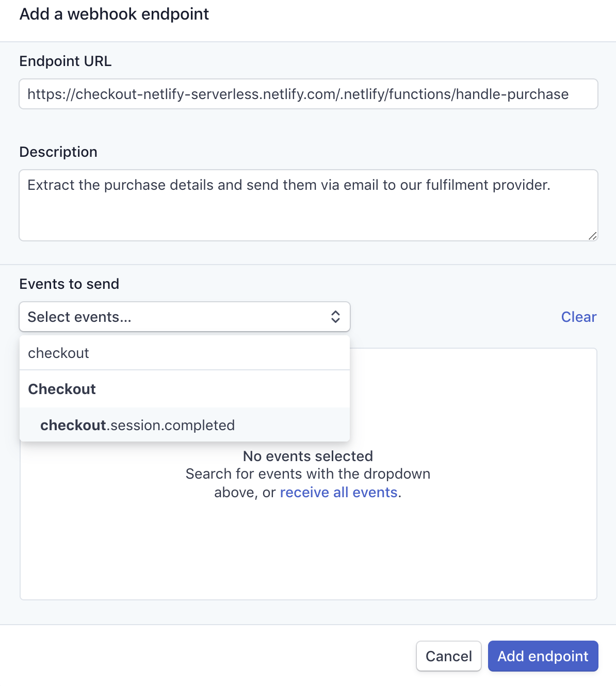
Task: Open the Select events dropdown chevron
Action: (335, 317)
